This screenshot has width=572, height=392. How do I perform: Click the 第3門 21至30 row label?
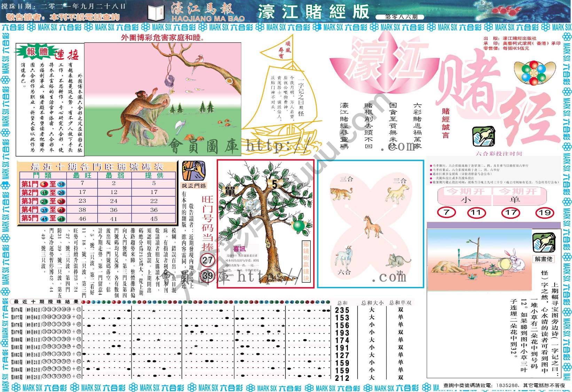coord(43,201)
